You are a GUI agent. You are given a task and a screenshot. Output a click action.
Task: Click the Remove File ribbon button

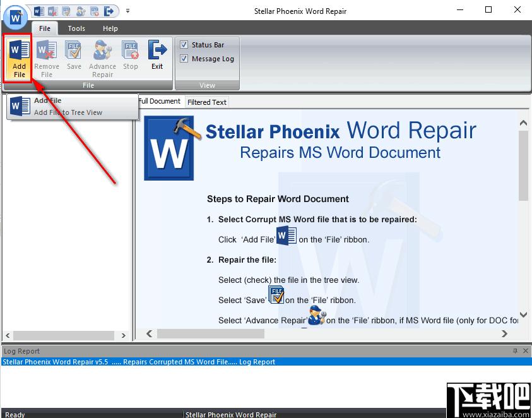click(47, 58)
